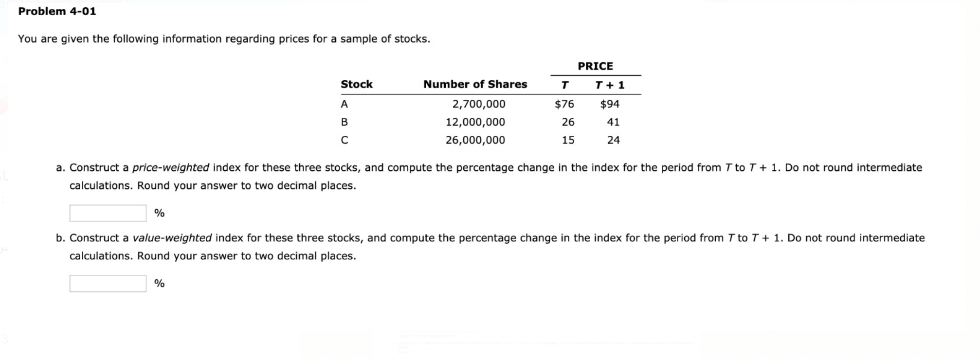The height and width of the screenshot is (359, 980).
Task: Select the $94 price value for Stock A
Action: 610,103
